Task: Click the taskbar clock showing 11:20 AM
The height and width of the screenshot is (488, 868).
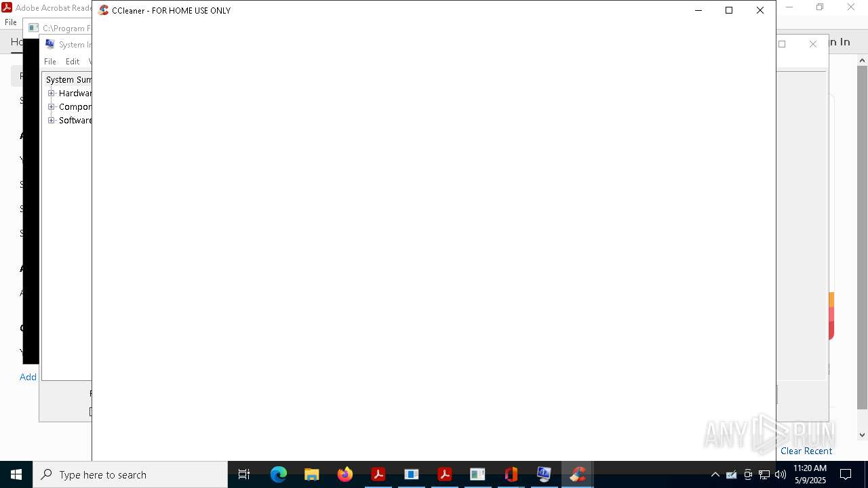Action: point(810,474)
